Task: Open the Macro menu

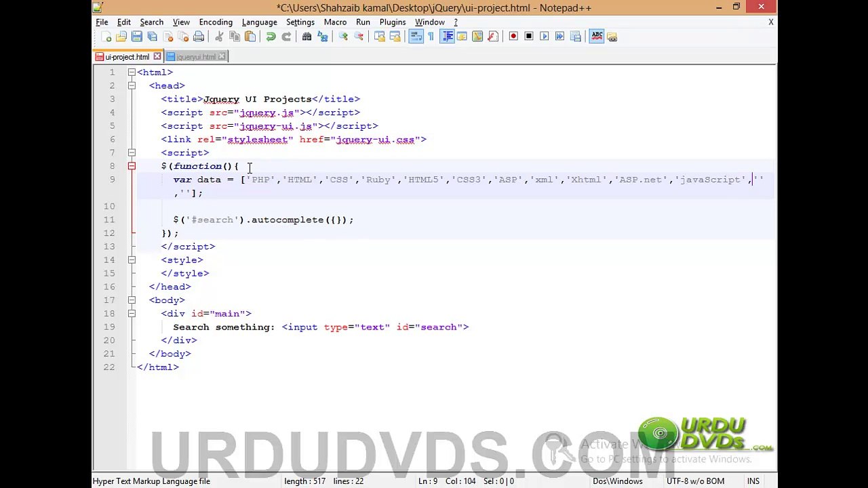Action: [x=335, y=22]
